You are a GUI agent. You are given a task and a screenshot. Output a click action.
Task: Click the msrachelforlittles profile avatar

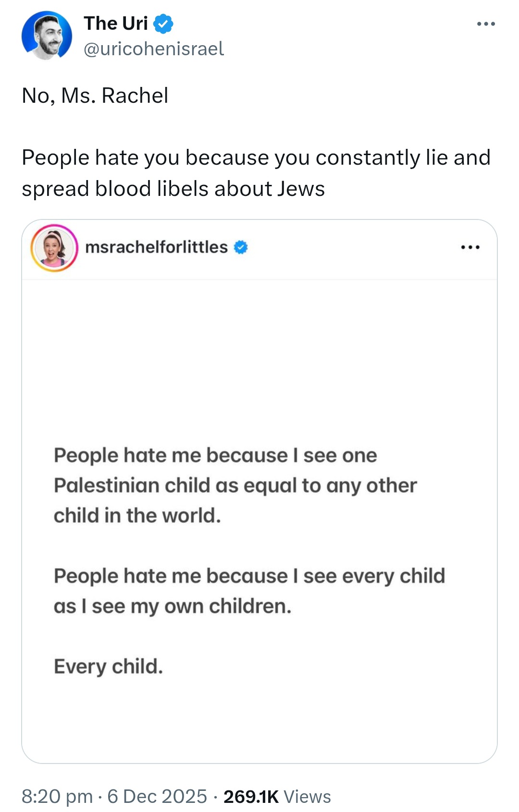(x=54, y=248)
